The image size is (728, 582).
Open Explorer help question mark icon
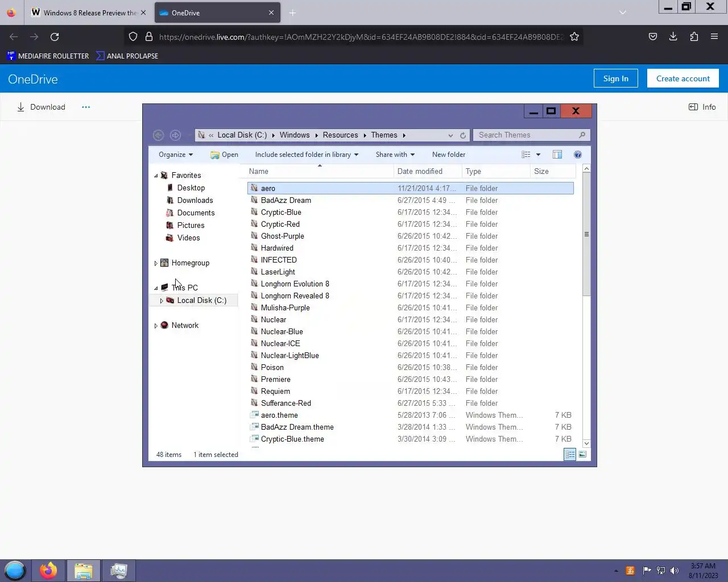578,155
